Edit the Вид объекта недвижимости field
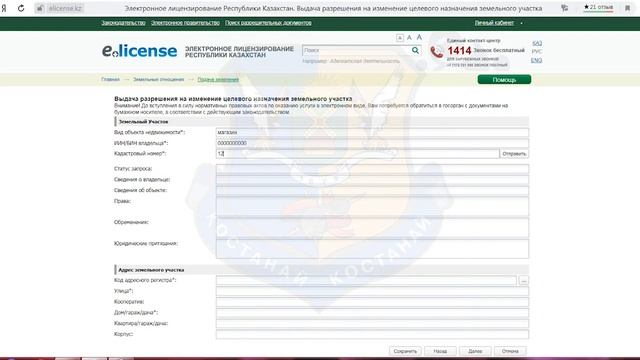The width and height of the screenshot is (640, 360). [x=372, y=132]
